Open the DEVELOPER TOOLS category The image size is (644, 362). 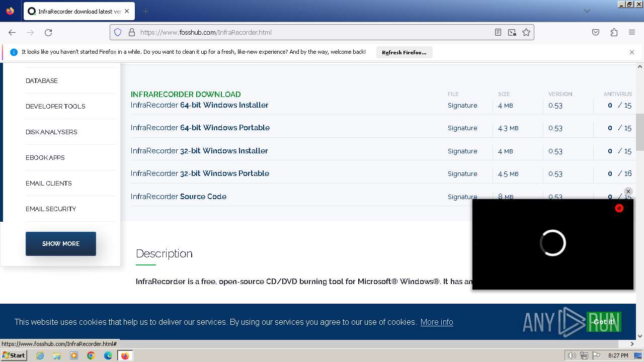tap(55, 106)
